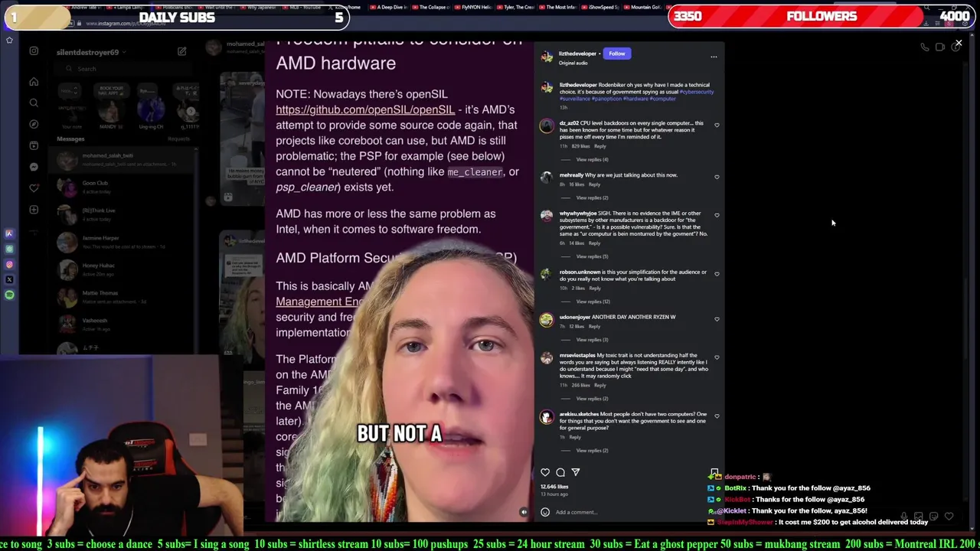Open the Original audio link
This screenshot has height=551, width=980.
[x=572, y=63]
